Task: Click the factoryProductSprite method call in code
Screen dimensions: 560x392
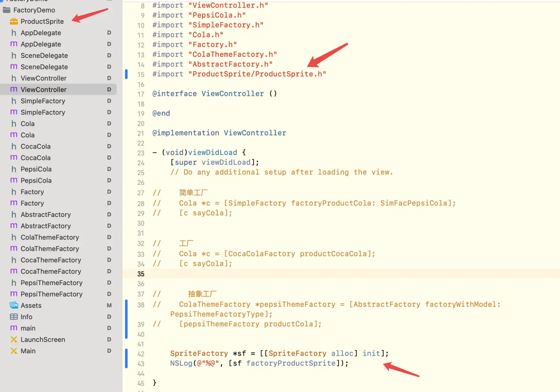Action: click(x=291, y=363)
